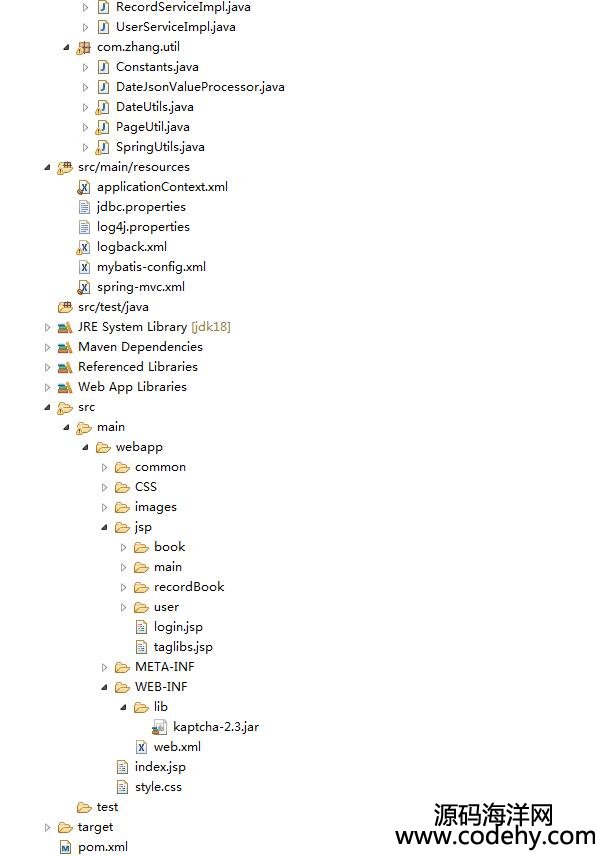Click the JRE System Library icon

coord(65,328)
